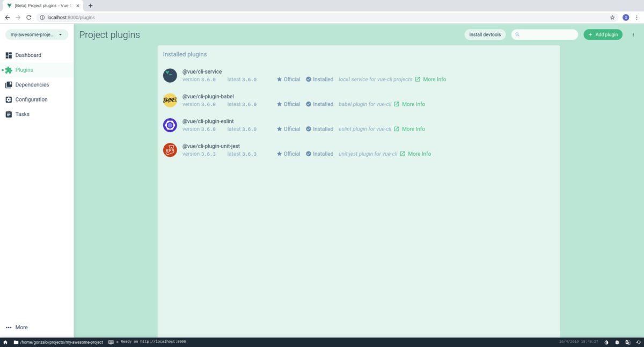The image size is (644, 347).
Task: Open the console log in status bar
Action: tap(147, 342)
